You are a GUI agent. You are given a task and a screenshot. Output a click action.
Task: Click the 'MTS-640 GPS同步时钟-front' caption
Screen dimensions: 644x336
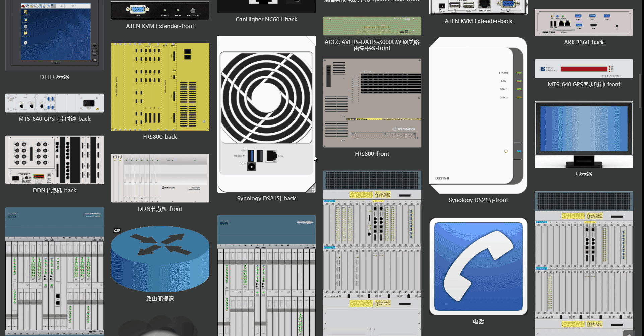coord(584,84)
